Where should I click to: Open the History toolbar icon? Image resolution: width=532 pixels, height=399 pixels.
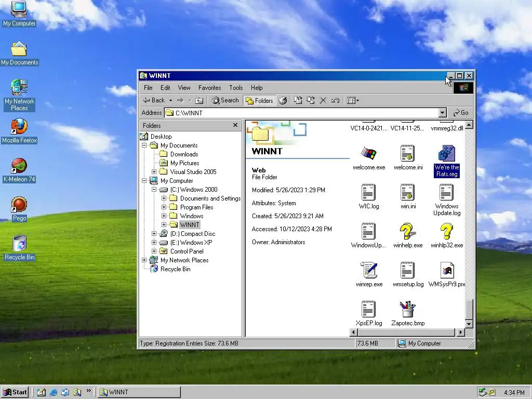tap(283, 100)
